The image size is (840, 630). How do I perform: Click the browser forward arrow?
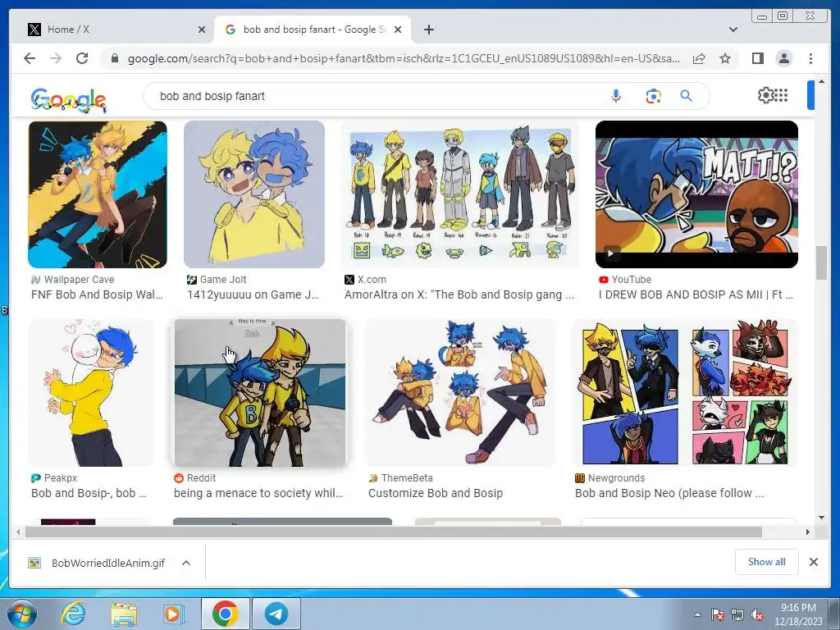[56, 58]
